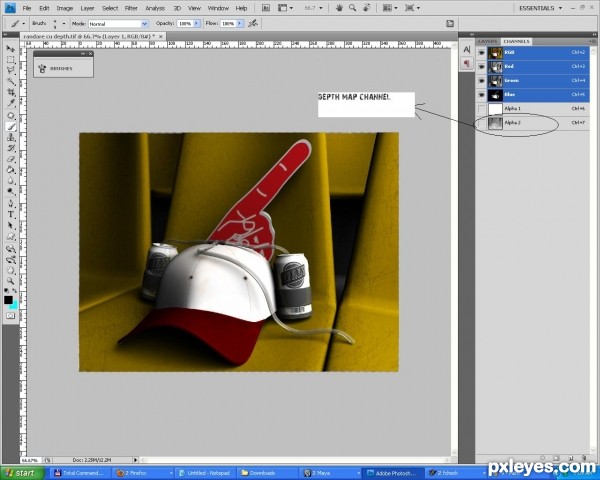Image resolution: width=600 pixels, height=480 pixels.
Task: Open the Image menu
Action: pos(65,8)
